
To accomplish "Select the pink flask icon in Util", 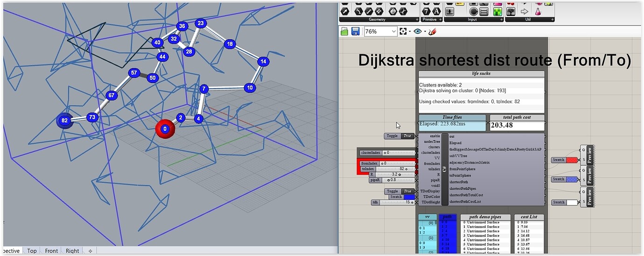I will pos(538,11).
